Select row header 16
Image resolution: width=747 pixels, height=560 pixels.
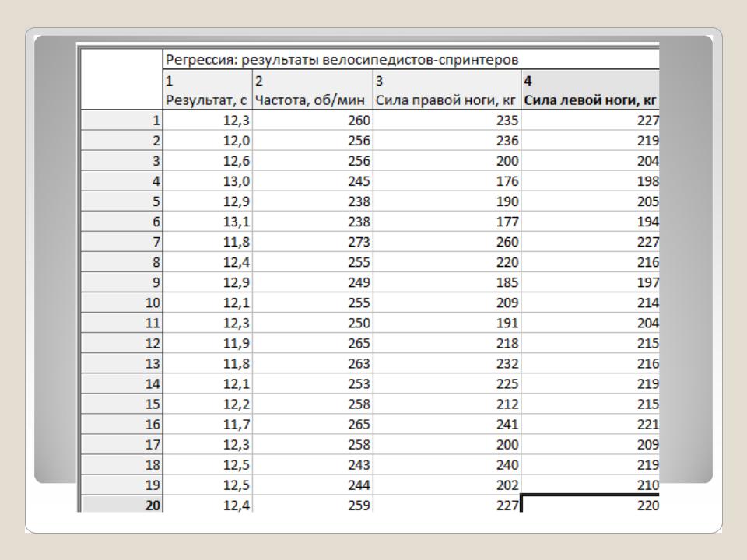[122, 425]
